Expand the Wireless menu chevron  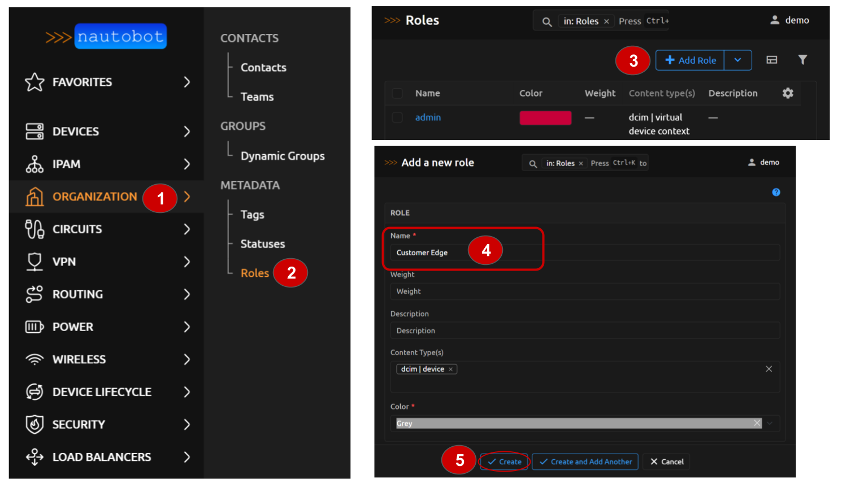pos(187,359)
